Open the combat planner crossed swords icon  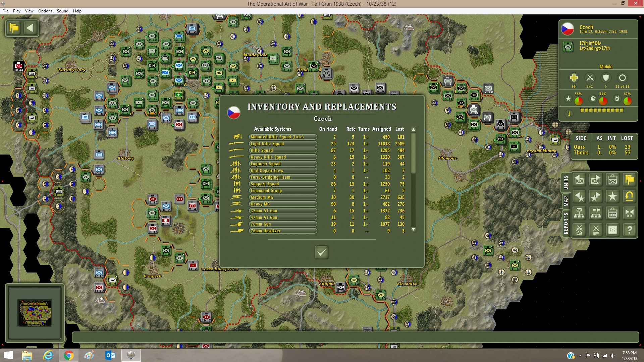579,230
